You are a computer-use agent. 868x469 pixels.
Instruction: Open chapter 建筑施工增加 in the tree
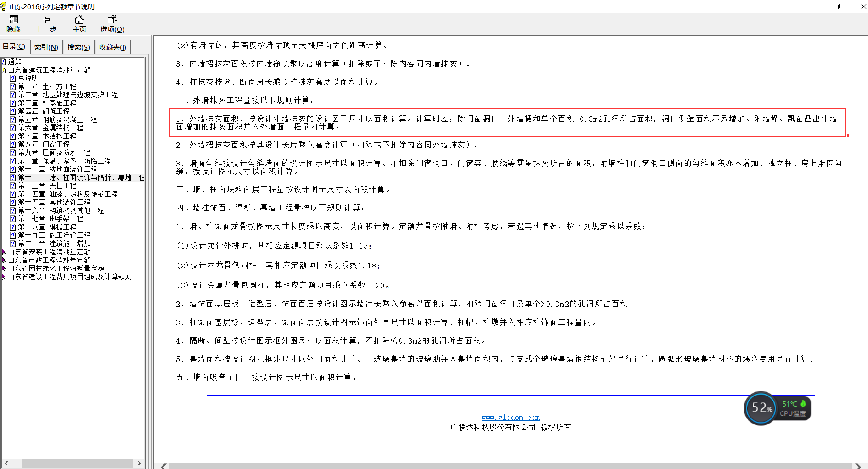[x=54, y=243]
